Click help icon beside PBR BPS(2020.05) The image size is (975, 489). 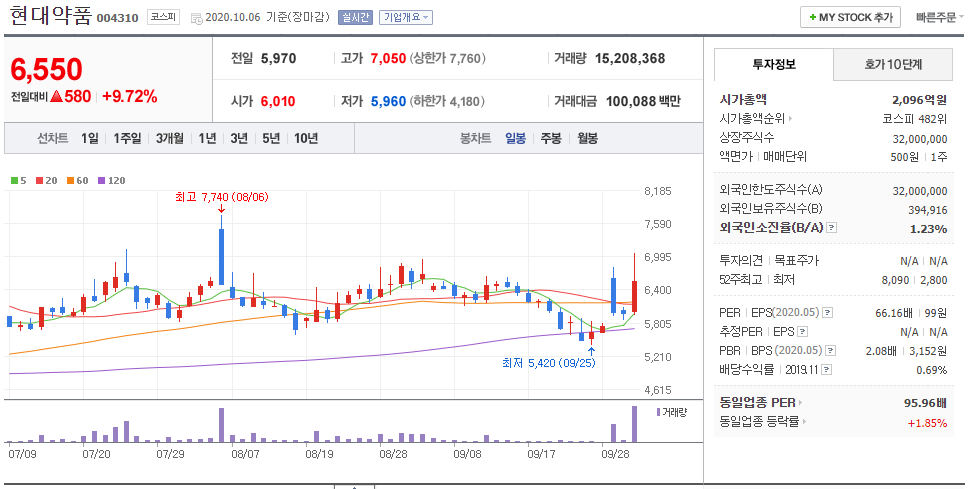[830, 351]
